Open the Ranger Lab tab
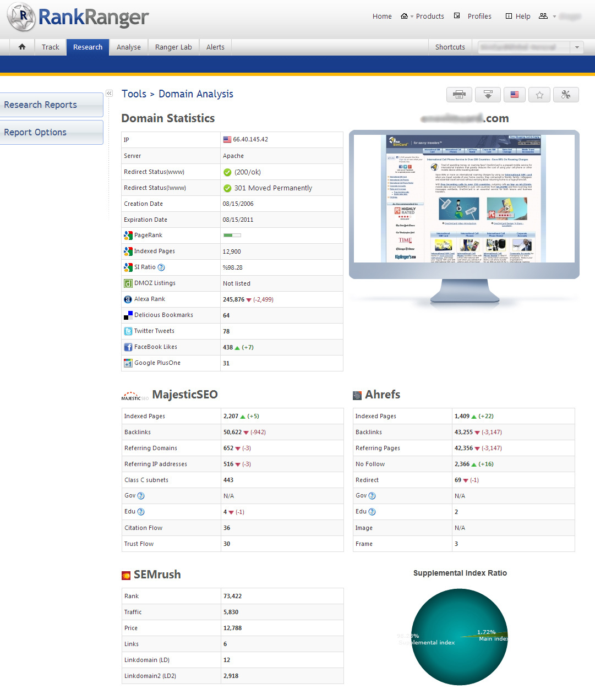 pos(173,47)
